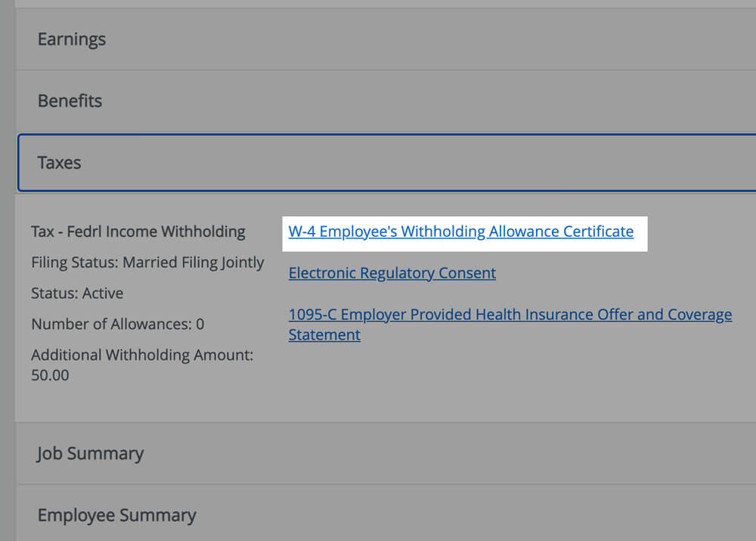The image size is (756, 541).
Task: Click the 50.00 withholding amount value
Action: pyautogui.click(x=50, y=375)
